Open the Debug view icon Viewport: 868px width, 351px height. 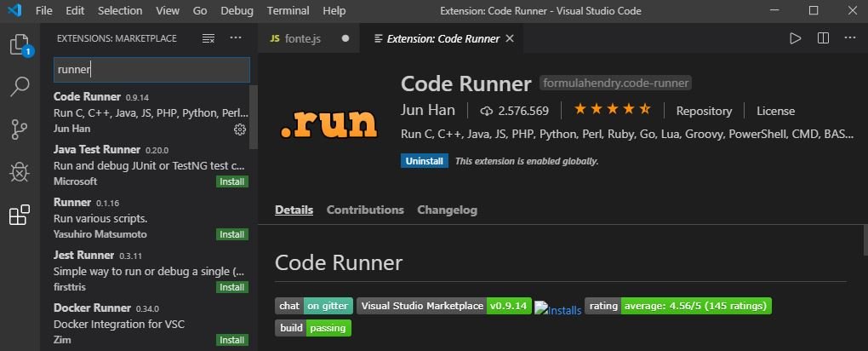20,172
